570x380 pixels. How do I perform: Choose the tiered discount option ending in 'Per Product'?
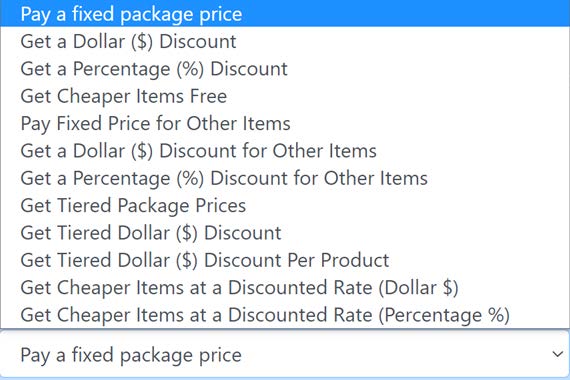point(285,260)
